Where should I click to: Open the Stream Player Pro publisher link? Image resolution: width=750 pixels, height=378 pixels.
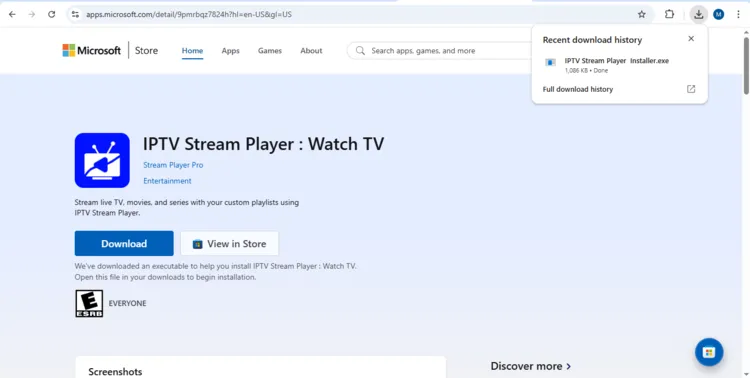tap(173, 165)
